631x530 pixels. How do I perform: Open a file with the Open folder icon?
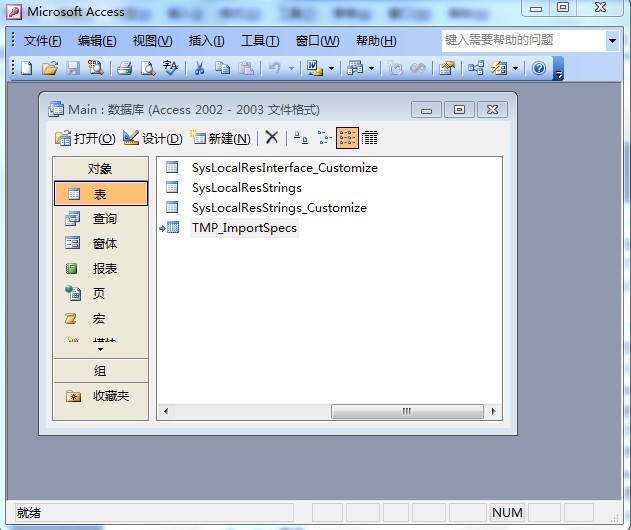coord(50,68)
